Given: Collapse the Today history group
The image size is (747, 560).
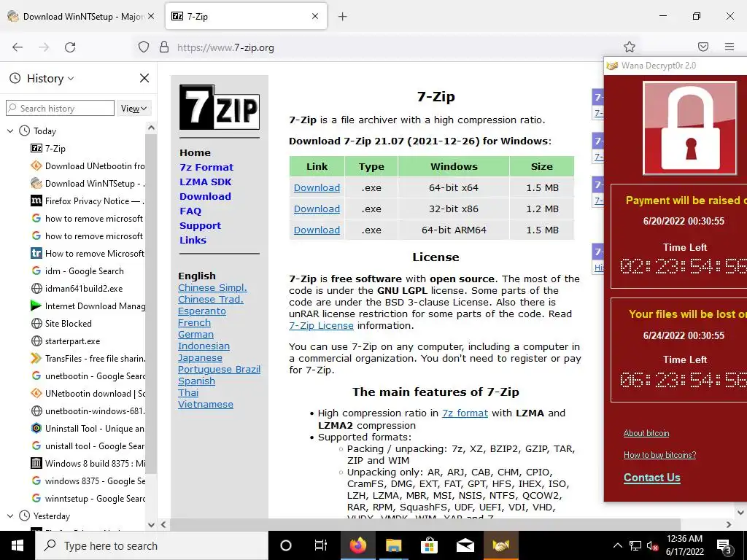Looking at the screenshot, I should tap(10, 131).
